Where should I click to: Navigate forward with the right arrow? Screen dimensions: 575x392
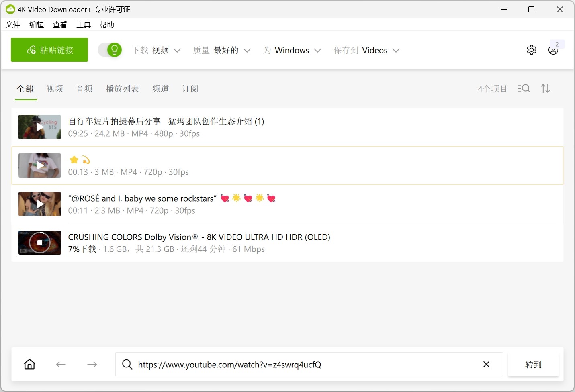92,364
